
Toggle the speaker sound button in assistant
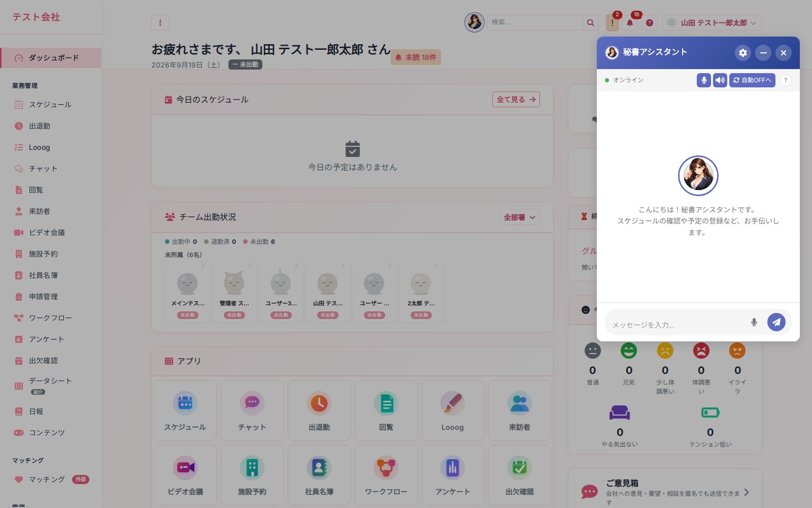tap(720, 80)
